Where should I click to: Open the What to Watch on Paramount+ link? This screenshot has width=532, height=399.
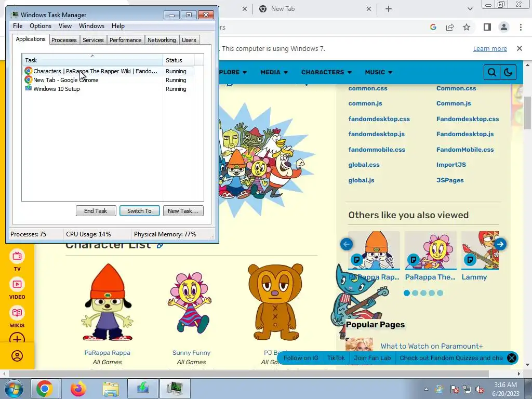[x=432, y=346]
